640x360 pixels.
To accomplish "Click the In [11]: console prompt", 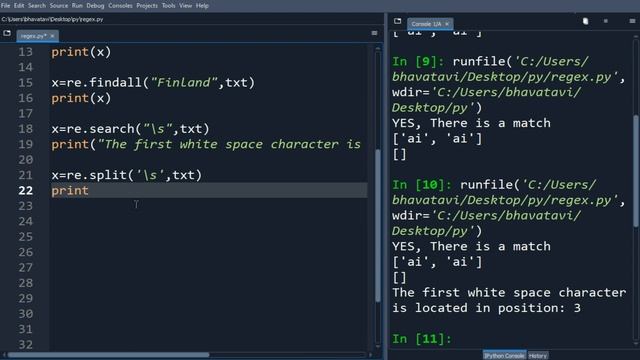I will click(x=422, y=339).
